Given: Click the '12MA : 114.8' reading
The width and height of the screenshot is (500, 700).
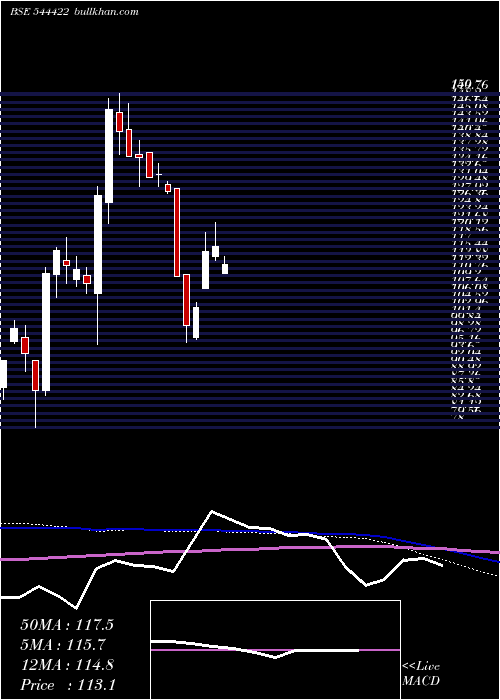Looking at the screenshot, I should (x=67, y=665).
